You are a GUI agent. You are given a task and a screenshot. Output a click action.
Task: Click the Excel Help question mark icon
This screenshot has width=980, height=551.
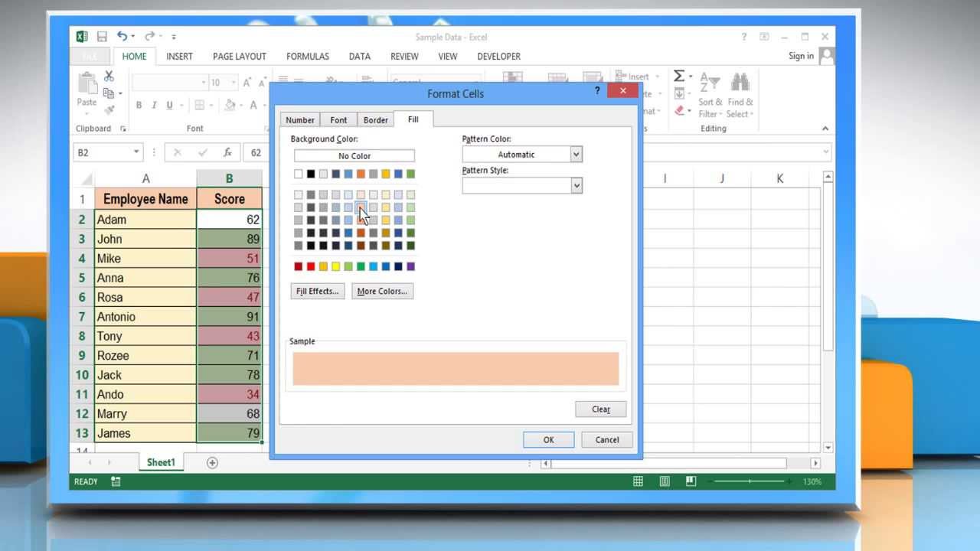743,36
